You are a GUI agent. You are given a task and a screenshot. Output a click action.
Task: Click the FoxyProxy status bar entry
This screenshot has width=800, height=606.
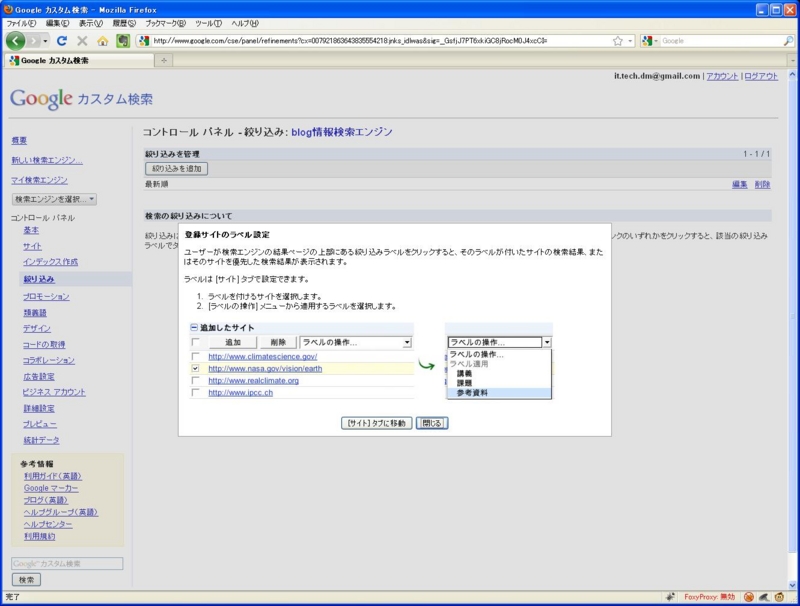click(709, 597)
